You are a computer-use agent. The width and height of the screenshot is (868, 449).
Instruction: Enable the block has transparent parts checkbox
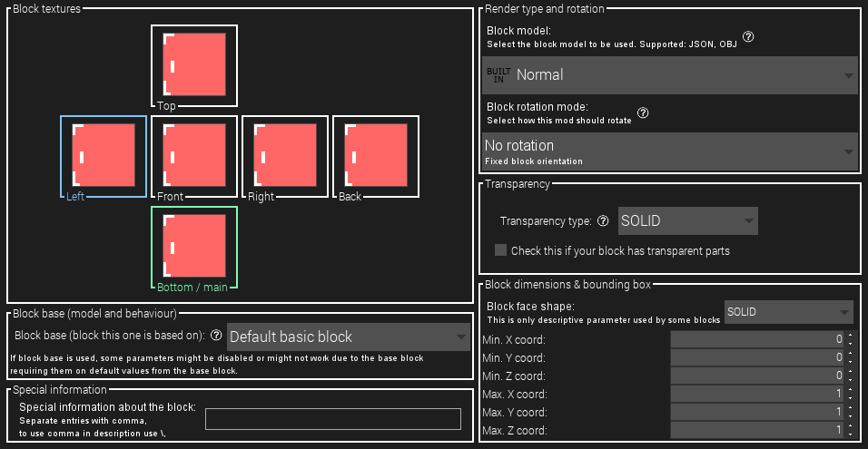click(500, 250)
